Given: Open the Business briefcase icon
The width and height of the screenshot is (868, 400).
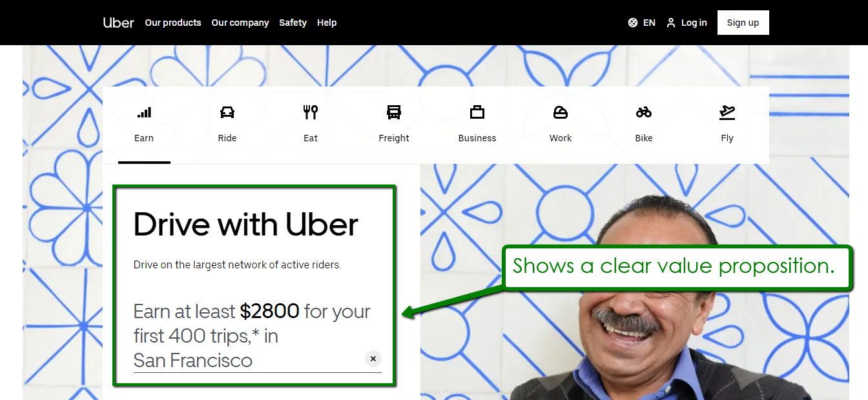Looking at the screenshot, I should click(477, 112).
